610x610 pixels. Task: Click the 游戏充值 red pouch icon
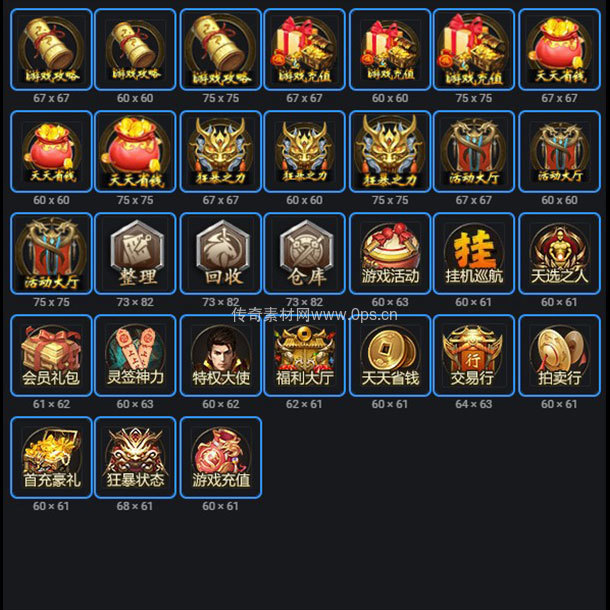tap(221, 458)
